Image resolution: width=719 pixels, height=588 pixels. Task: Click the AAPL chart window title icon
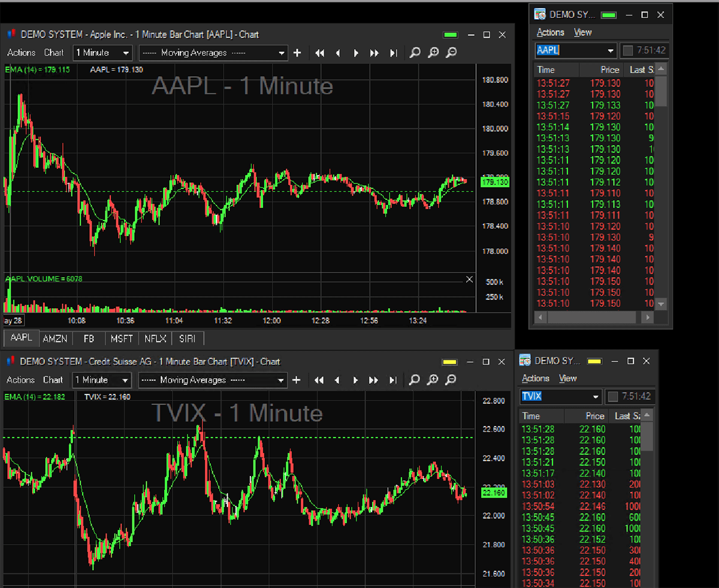(11, 34)
